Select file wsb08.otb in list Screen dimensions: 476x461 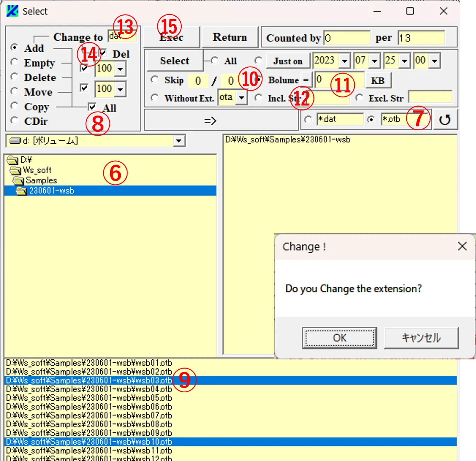231,424
